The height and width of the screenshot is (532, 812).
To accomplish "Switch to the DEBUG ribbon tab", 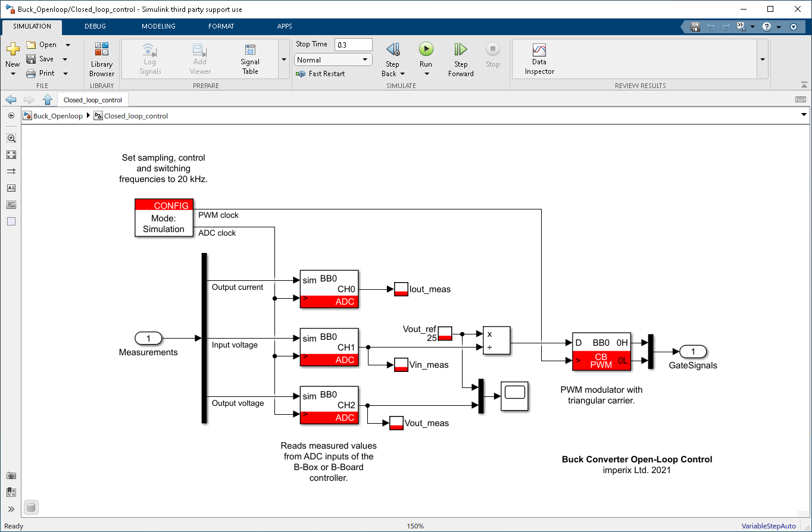I will pos(95,26).
